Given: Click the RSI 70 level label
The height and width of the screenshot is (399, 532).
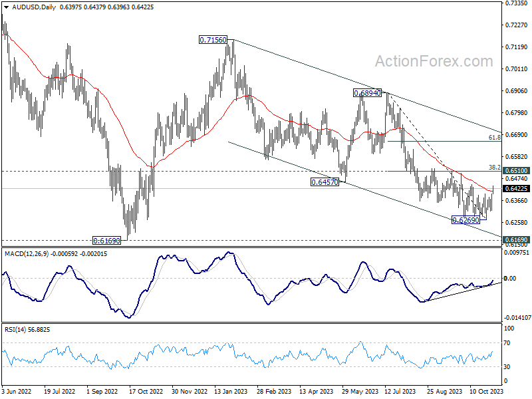Looking at the screenshot, I should [x=507, y=343].
